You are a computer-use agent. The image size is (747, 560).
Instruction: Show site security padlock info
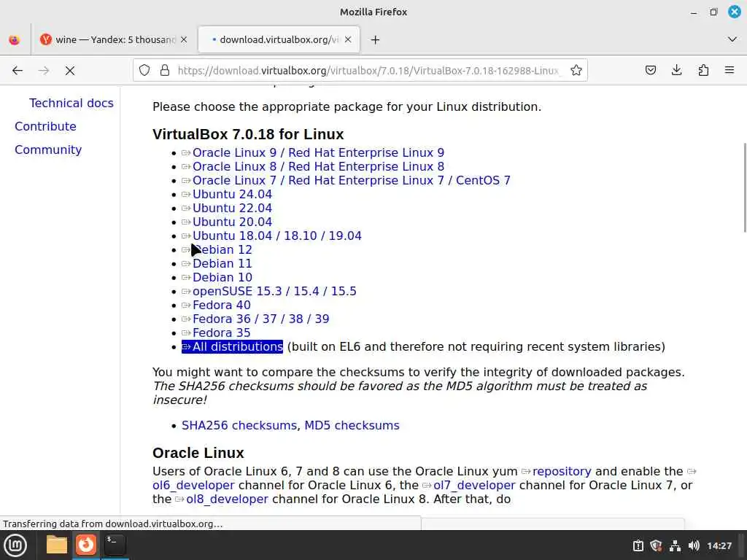(165, 71)
